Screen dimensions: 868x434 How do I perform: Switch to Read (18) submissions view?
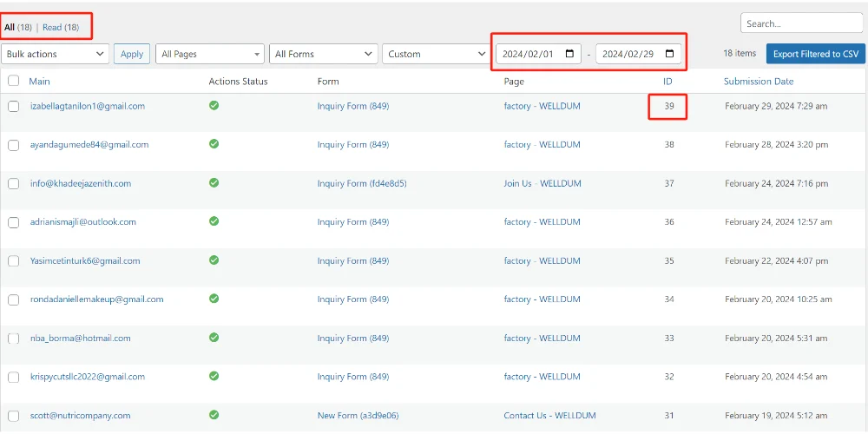(x=61, y=27)
